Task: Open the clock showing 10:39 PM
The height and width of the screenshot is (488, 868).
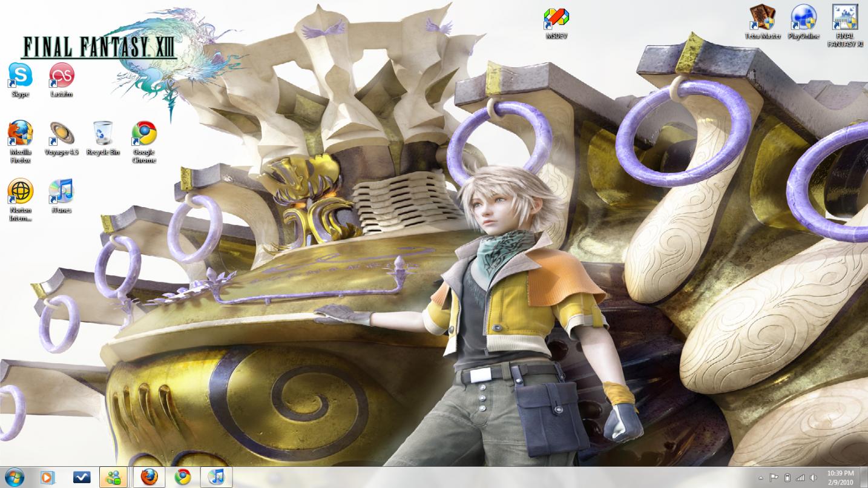Action: tap(840, 477)
